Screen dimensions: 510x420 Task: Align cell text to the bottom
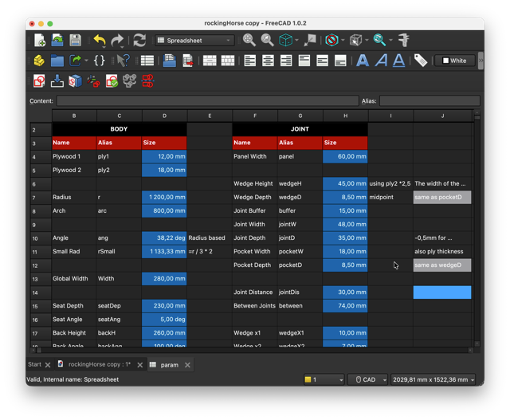340,61
